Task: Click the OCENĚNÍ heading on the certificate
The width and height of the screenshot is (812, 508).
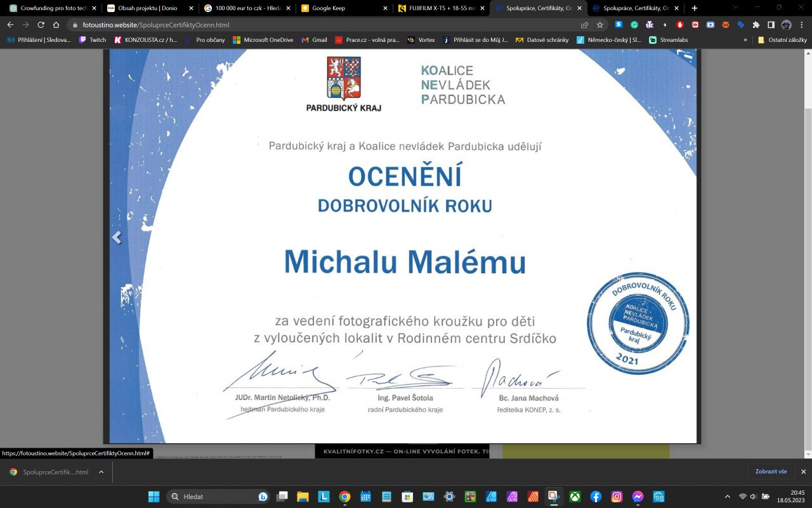Action: pos(405,176)
